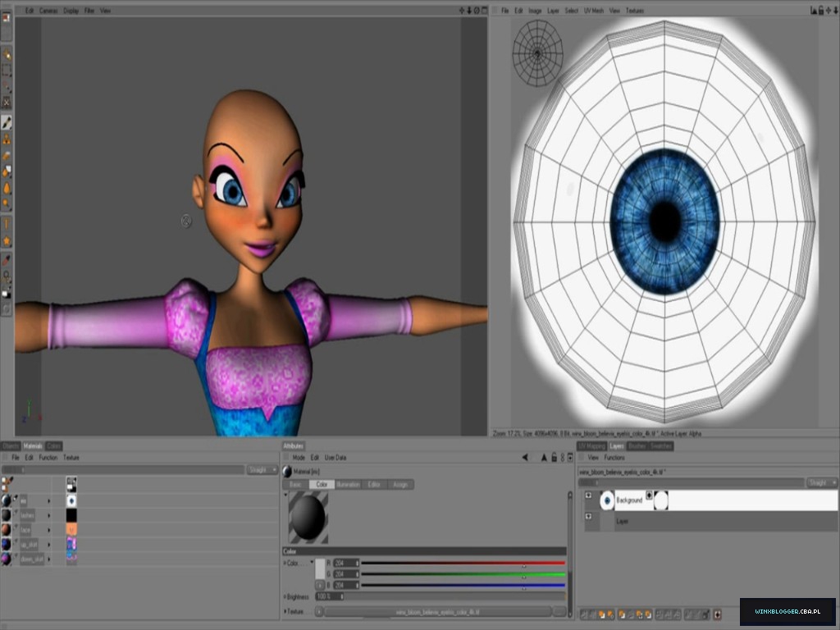Click the Editor material tab button
The image size is (840, 630).
pyautogui.click(x=374, y=484)
